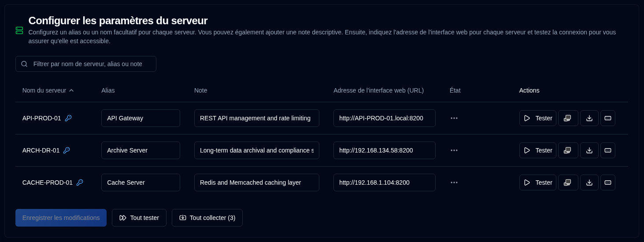
Task: Click the key icon beside API-PROD-01
Action: tap(68, 118)
